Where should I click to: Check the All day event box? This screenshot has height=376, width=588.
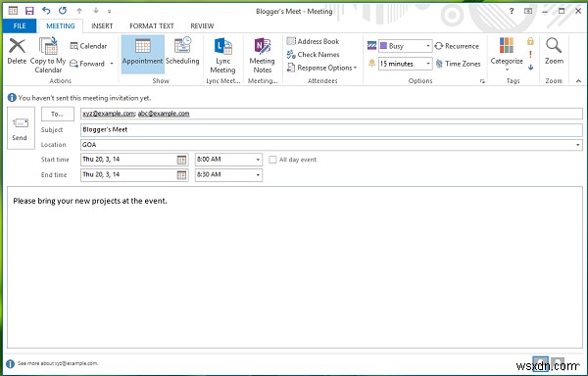272,160
